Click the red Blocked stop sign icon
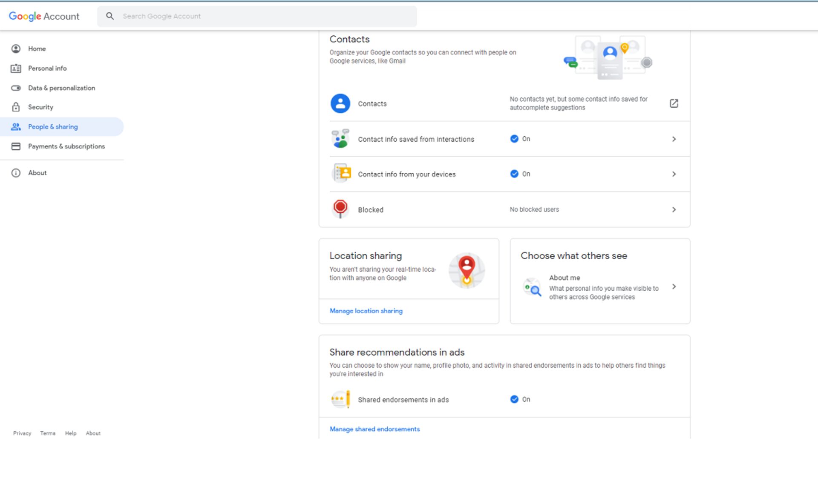The image size is (818, 504). tap(340, 208)
